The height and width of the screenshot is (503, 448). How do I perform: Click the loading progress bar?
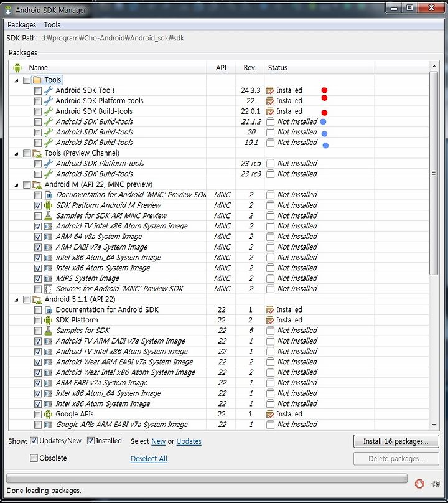(x=207, y=479)
